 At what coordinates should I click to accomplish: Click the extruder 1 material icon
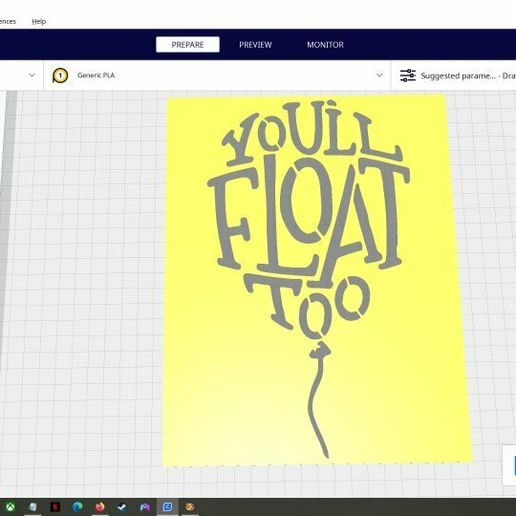[x=60, y=75]
